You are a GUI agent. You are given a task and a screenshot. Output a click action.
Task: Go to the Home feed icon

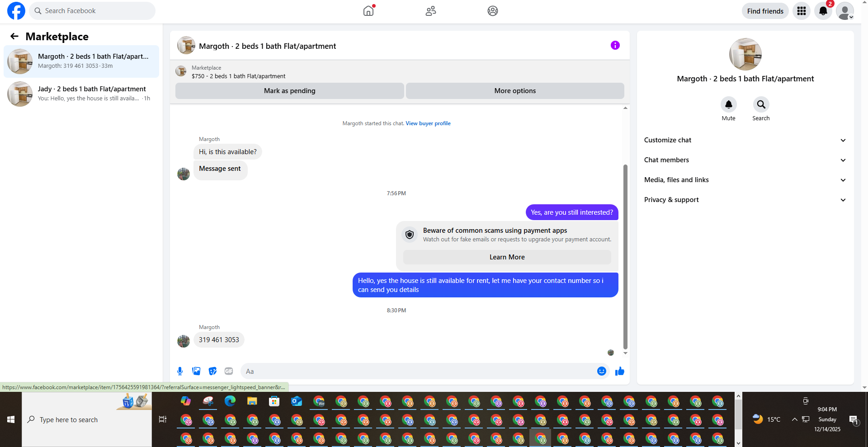click(x=368, y=11)
